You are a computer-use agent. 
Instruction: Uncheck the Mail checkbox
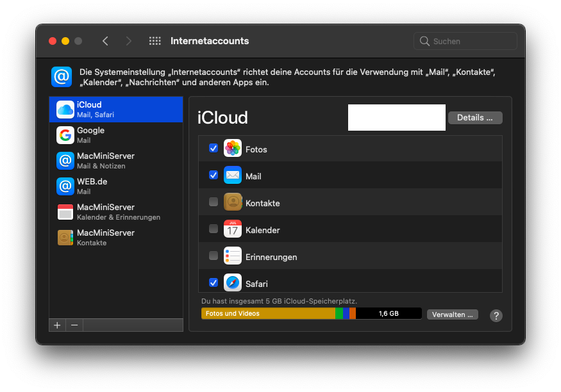tap(214, 175)
